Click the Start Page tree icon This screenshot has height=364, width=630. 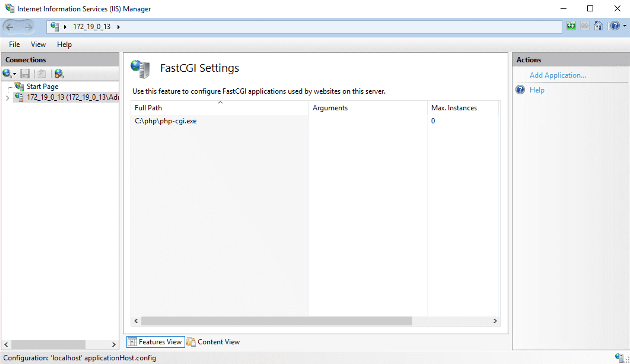coord(20,86)
